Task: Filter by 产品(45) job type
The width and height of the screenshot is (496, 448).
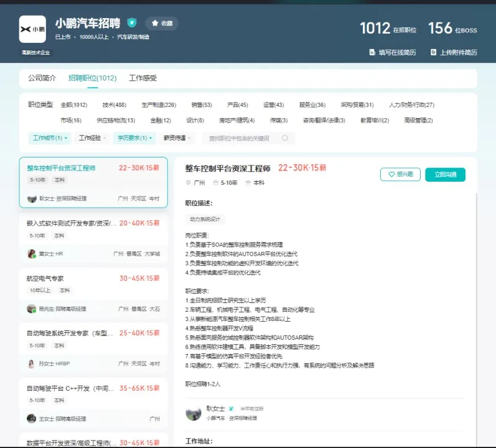Action: click(238, 105)
